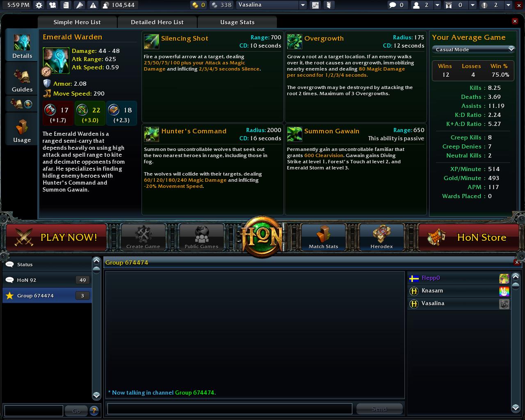Click the central HoN logo
525x420 pixels.
point(262,237)
